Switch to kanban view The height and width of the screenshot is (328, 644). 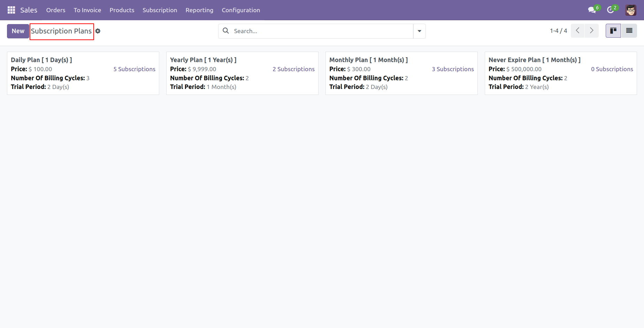(613, 31)
